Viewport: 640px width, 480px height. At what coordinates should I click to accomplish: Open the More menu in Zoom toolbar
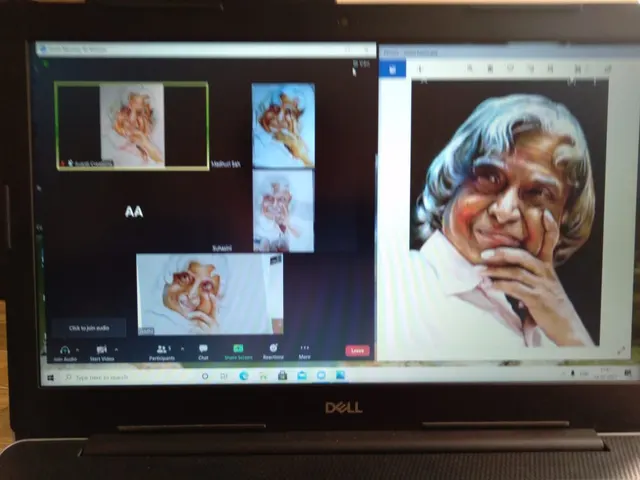click(x=304, y=351)
